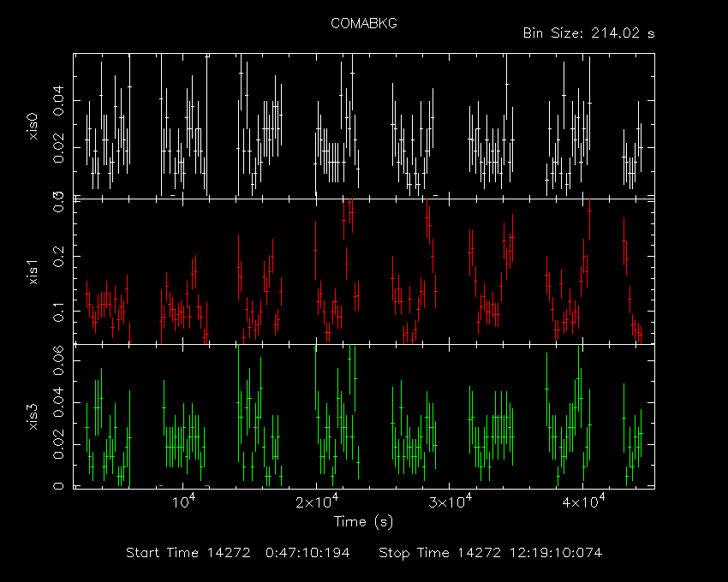Click the Start Time 14272 0:47:10:194 text
728x582 pixels.
pos(238,553)
